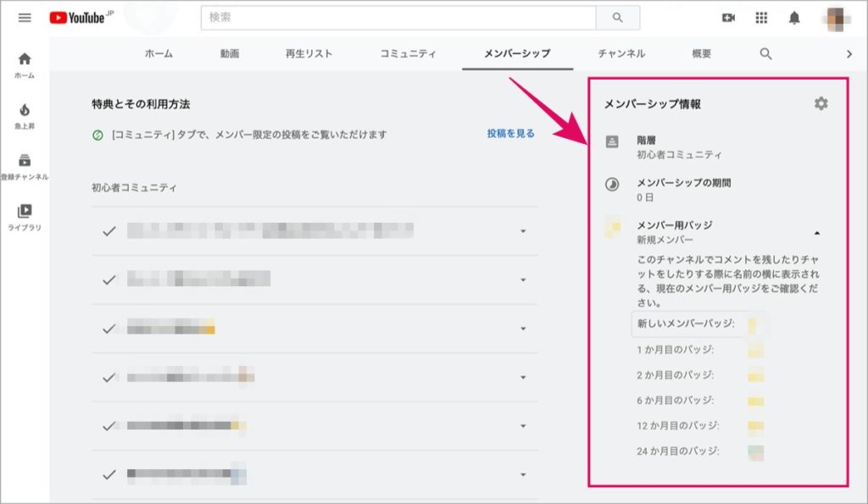Click the 24 か月目のバッジ badge swatch
The height and width of the screenshot is (504, 868).
(755, 452)
